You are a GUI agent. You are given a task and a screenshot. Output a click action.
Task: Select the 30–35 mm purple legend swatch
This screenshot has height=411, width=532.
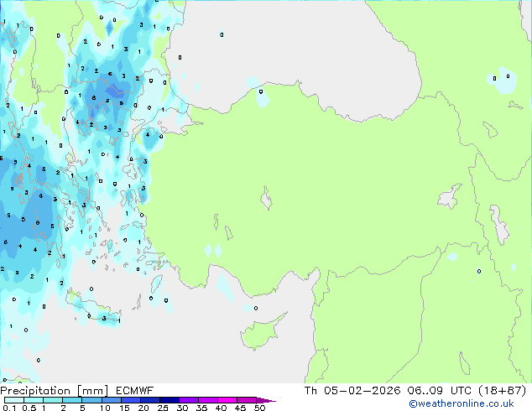pyautogui.click(x=188, y=400)
